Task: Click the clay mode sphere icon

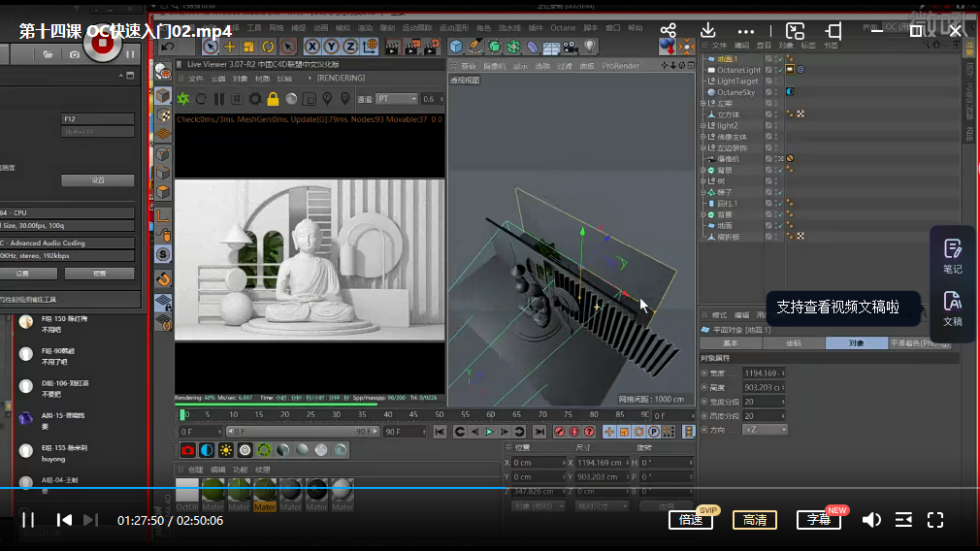Action: 291,99
